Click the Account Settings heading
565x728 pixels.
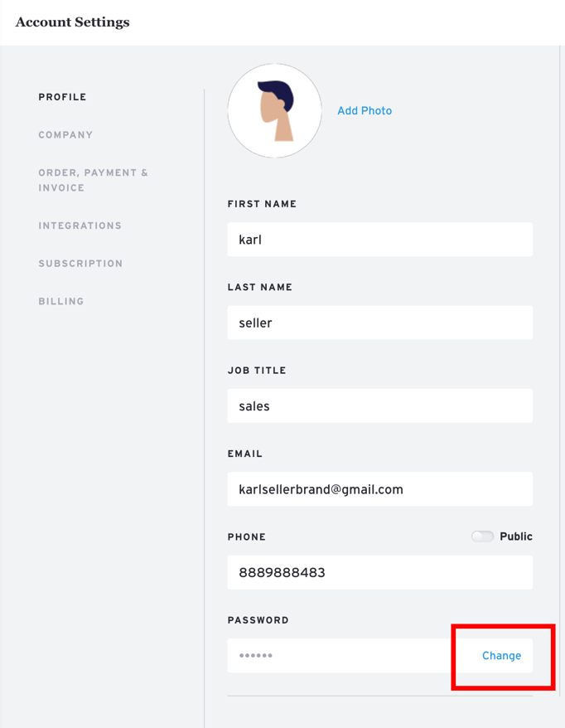point(73,22)
